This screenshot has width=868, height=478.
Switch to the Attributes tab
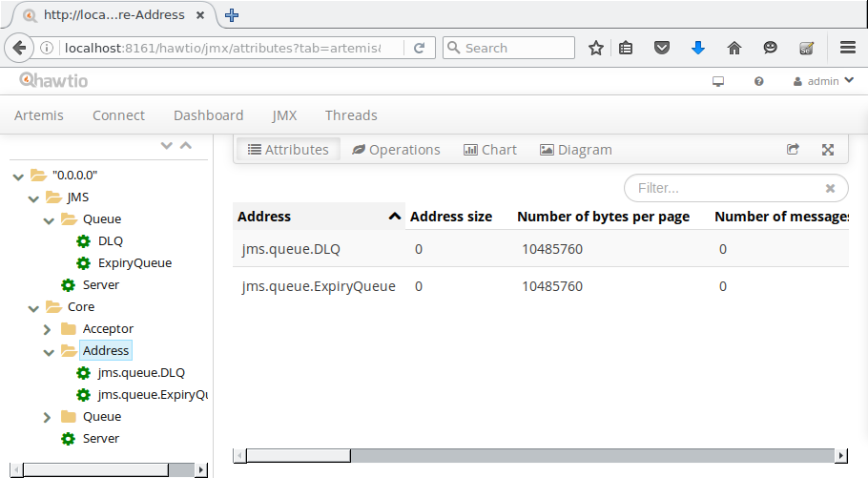click(x=288, y=150)
